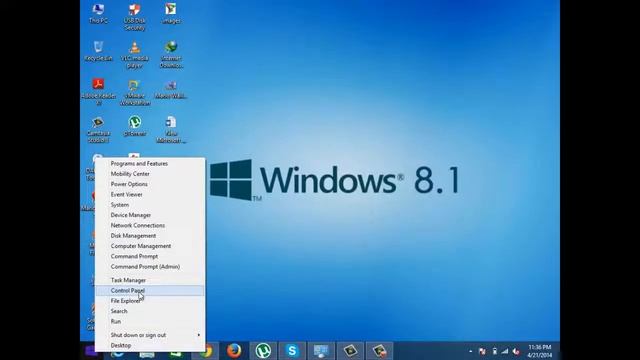
Task: Select Camtasia Studio desktop shortcut
Action: [98, 129]
